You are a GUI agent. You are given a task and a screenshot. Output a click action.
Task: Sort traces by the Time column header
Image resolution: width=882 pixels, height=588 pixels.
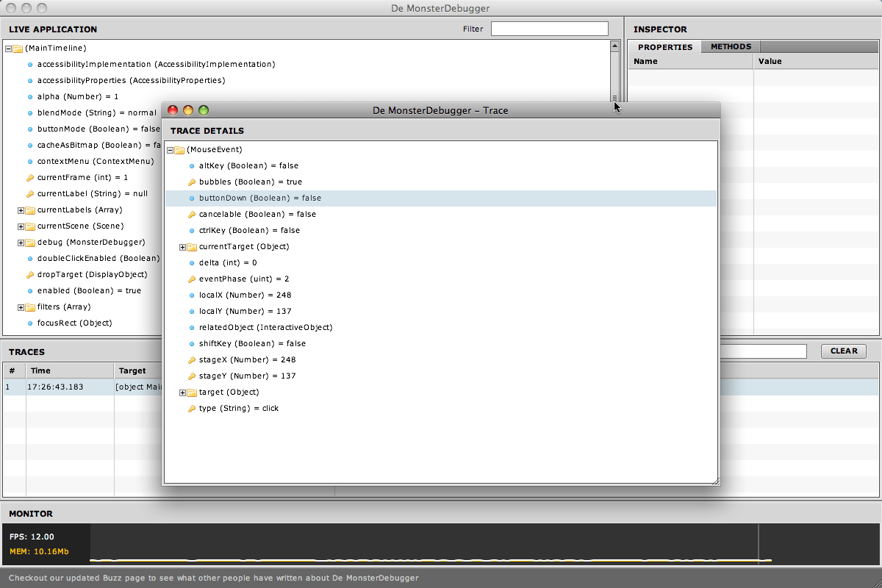[x=70, y=371]
